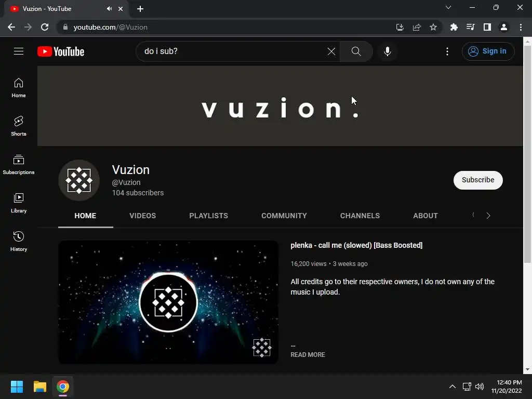Open the Chrome three-dot menu

click(x=521, y=27)
